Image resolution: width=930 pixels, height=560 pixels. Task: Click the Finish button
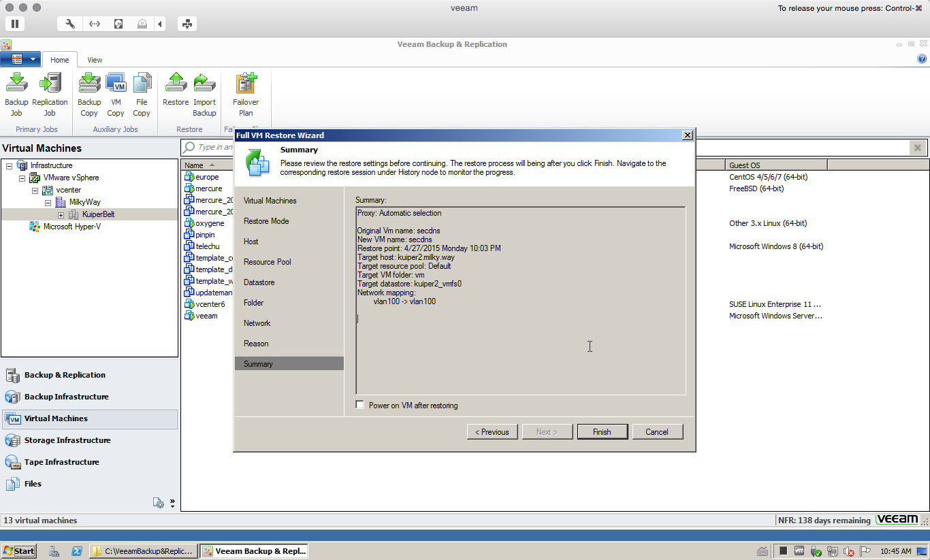602,432
